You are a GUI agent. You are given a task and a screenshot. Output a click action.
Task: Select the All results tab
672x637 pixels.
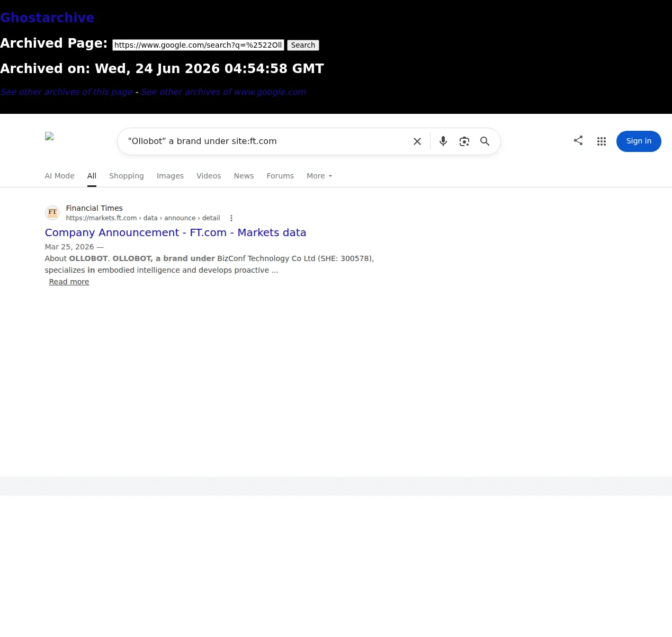[x=92, y=176]
